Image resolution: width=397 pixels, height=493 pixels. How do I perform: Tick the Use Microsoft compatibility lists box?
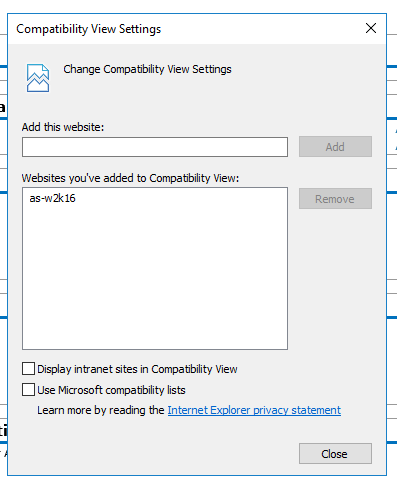[28, 390]
